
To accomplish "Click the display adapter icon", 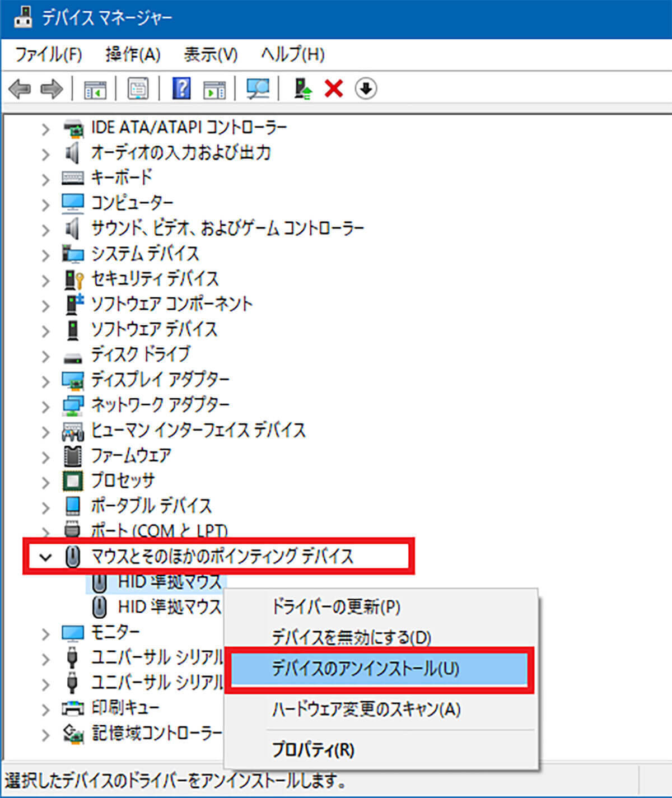I will (x=73, y=380).
